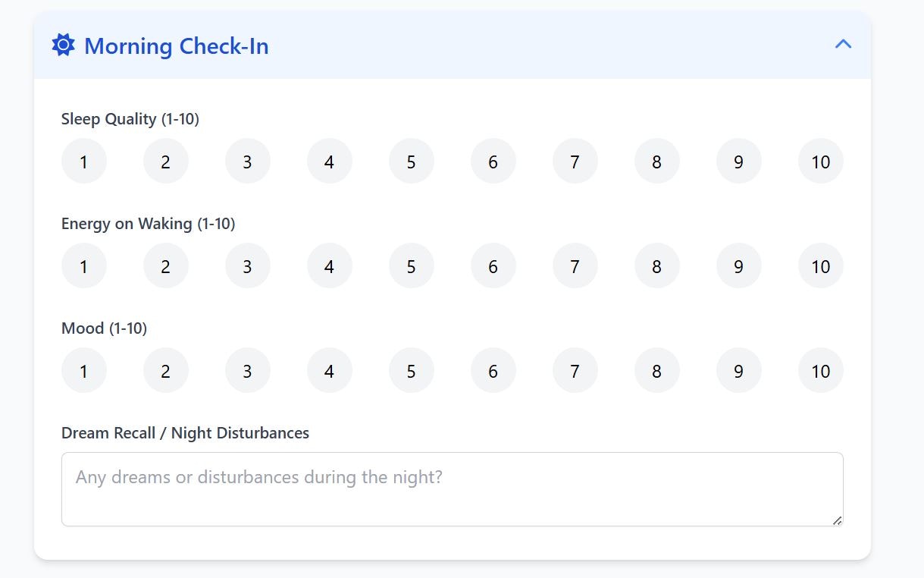The image size is (924, 578).
Task: Set Energy on Waking to 2
Action: click(166, 265)
